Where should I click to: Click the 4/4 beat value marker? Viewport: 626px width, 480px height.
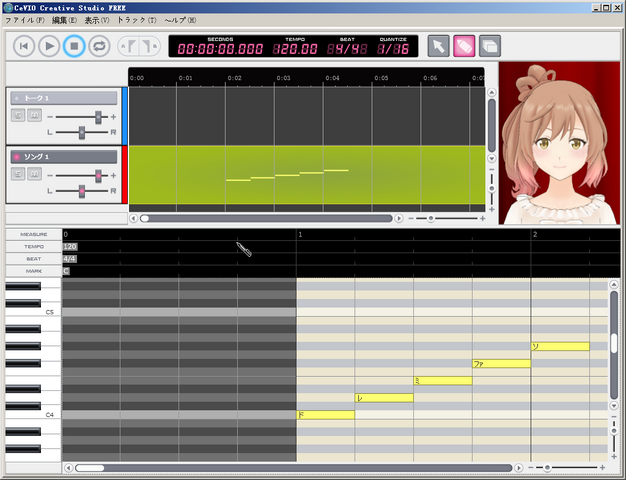tap(69, 259)
